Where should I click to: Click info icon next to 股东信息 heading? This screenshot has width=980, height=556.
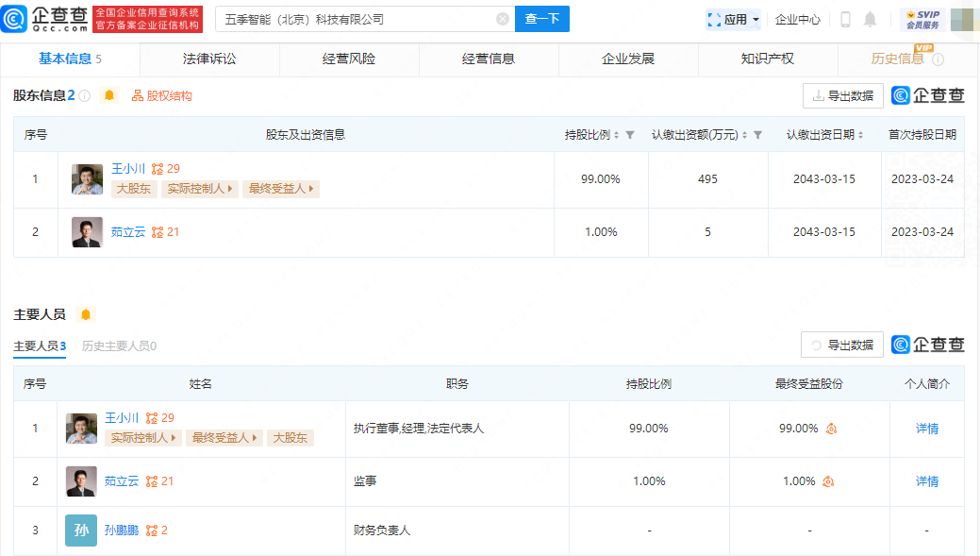click(x=84, y=95)
